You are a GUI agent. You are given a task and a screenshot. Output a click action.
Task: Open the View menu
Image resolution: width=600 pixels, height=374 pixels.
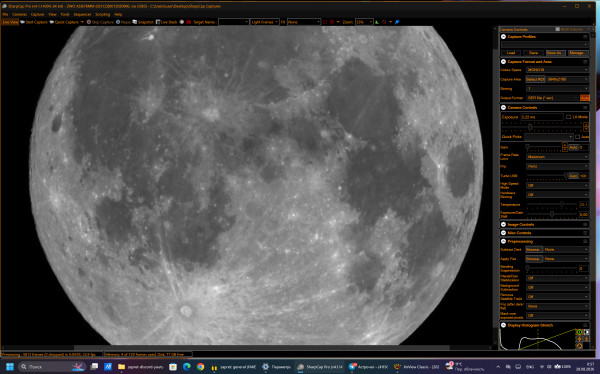click(52, 15)
